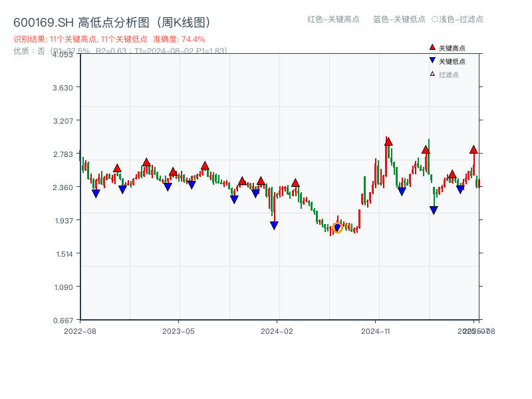
Task: Click the blue low marker below the 1.937 level near 2024-02
Action: [x=274, y=225]
